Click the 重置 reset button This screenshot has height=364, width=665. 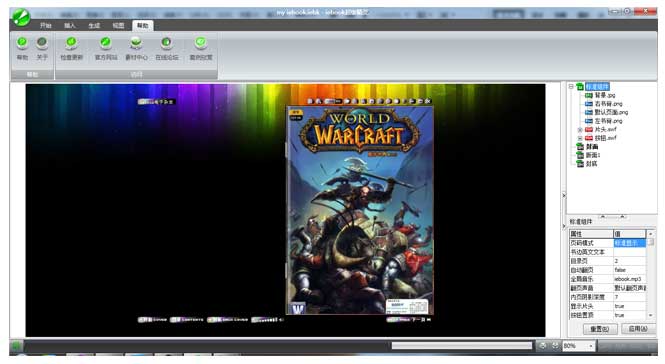pyautogui.click(x=600, y=329)
